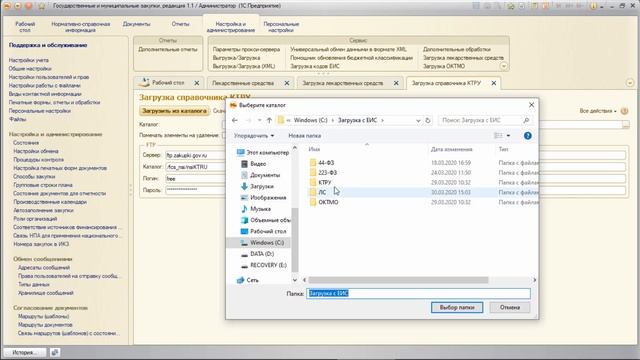This screenshot has width=640, height=360.
Task: Go back in folder dialog
Action: tap(235, 120)
